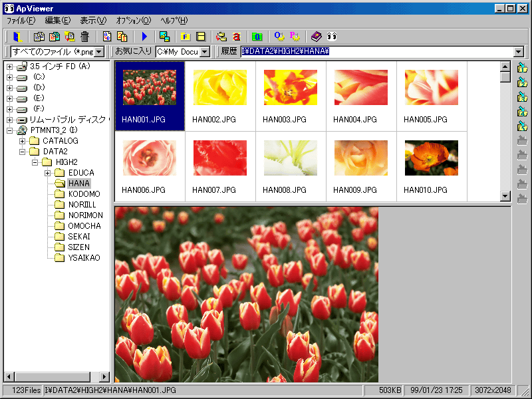
Task: Click favorite folder slot 5 icon
Action: (x=522, y=126)
